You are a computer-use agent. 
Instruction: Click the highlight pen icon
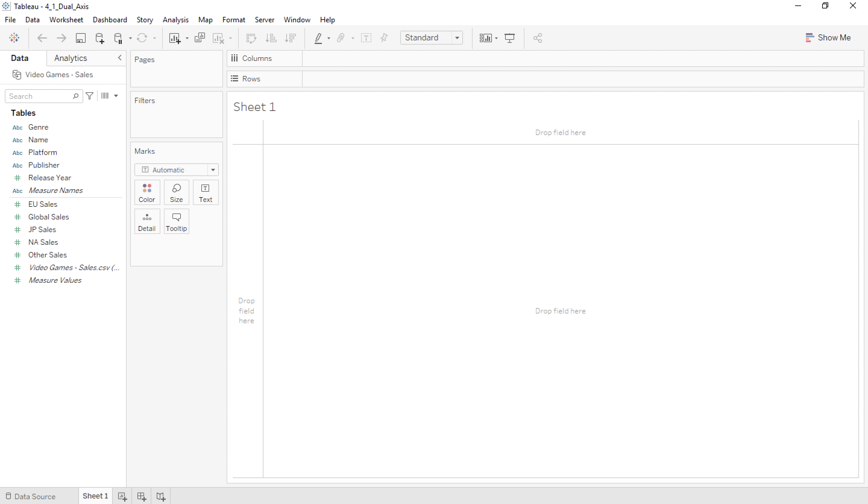pos(318,38)
